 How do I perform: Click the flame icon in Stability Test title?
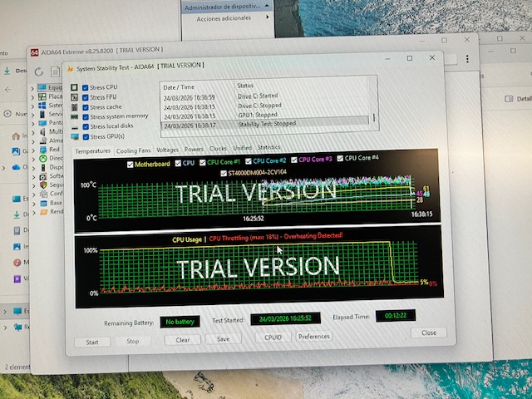(70, 67)
